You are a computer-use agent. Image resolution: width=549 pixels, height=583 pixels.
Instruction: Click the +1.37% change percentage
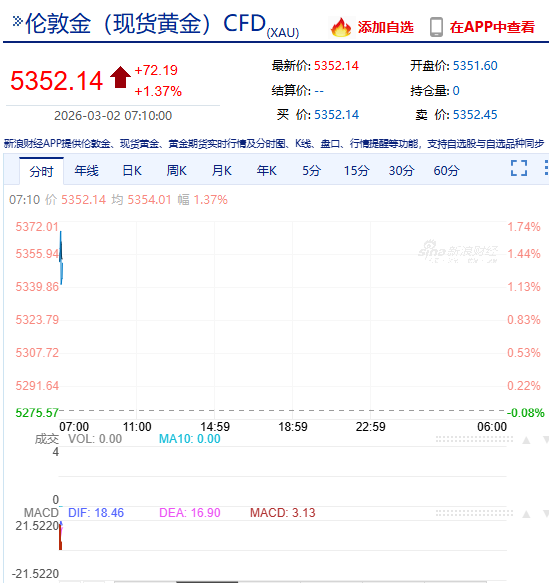[x=158, y=91]
